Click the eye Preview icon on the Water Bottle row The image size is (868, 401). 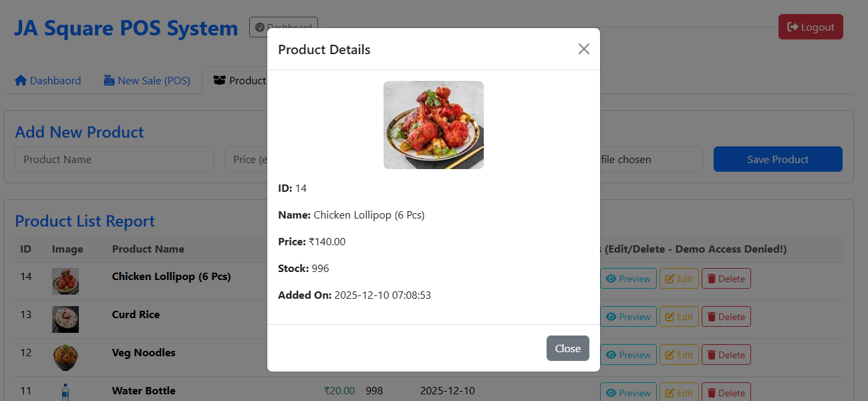612,392
